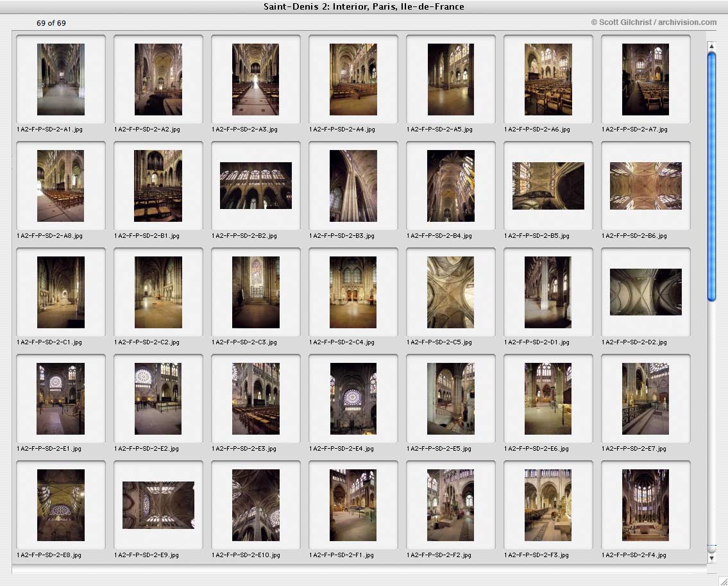Select thumbnail 1A2-F-P-SD-2-F1.jpg

(353, 505)
